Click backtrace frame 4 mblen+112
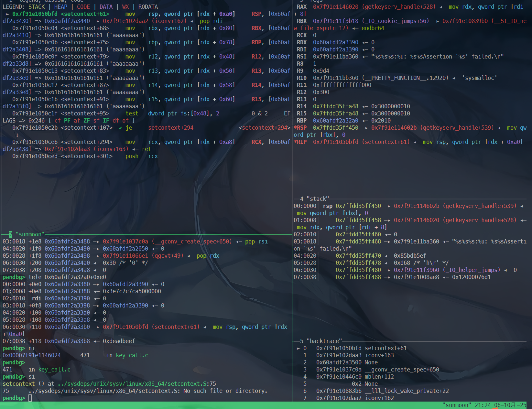The width and height of the screenshot is (532, 409). [379, 377]
